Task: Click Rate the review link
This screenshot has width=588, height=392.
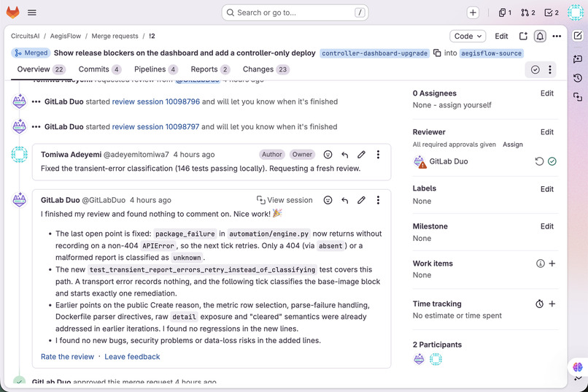Action: (68, 357)
